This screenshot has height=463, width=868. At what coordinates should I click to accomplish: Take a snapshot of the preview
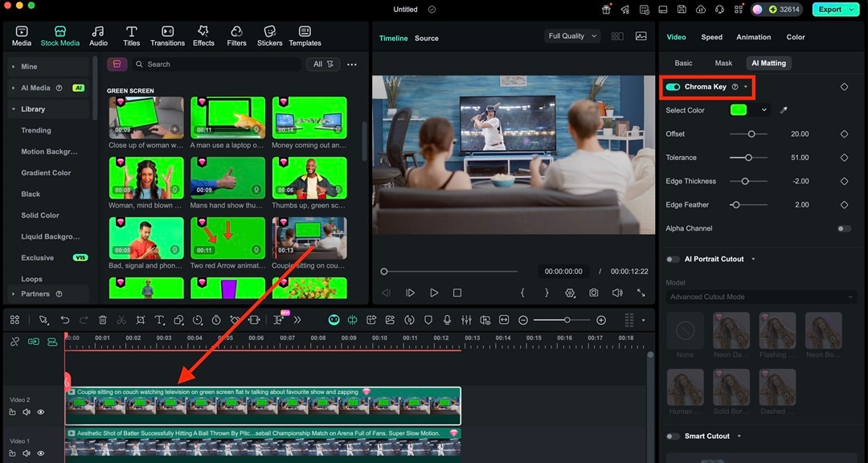tap(593, 293)
